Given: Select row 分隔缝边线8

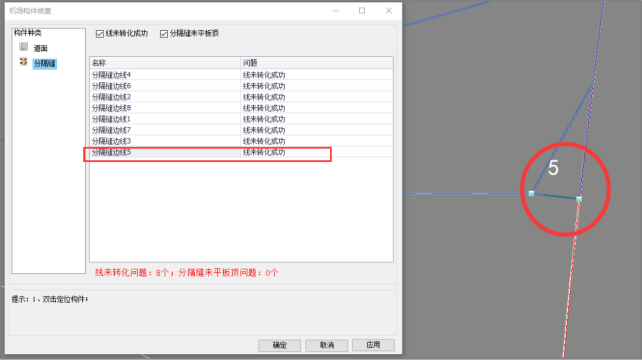Looking at the screenshot, I should pyautogui.click(x=241, y=108).
